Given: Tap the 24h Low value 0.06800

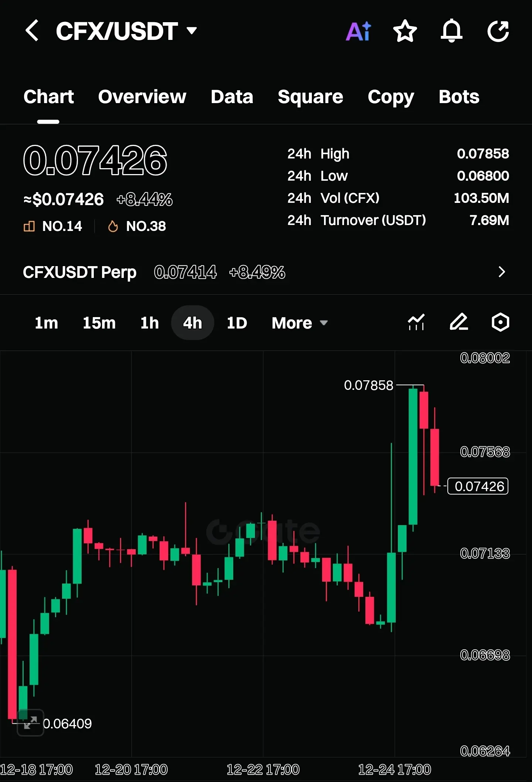Looking at the screenshot, I should tap(483, 176).
